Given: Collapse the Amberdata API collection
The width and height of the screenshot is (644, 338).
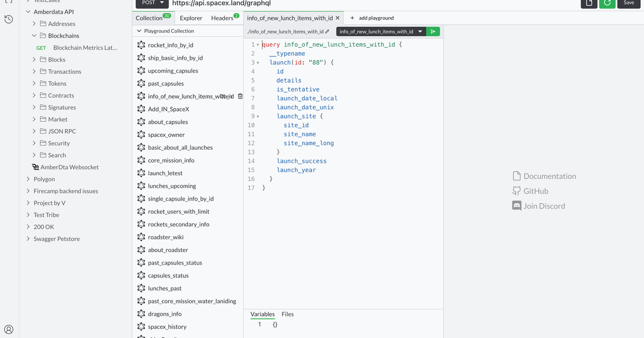Looking at the screenshot, I should click(28, 12).
